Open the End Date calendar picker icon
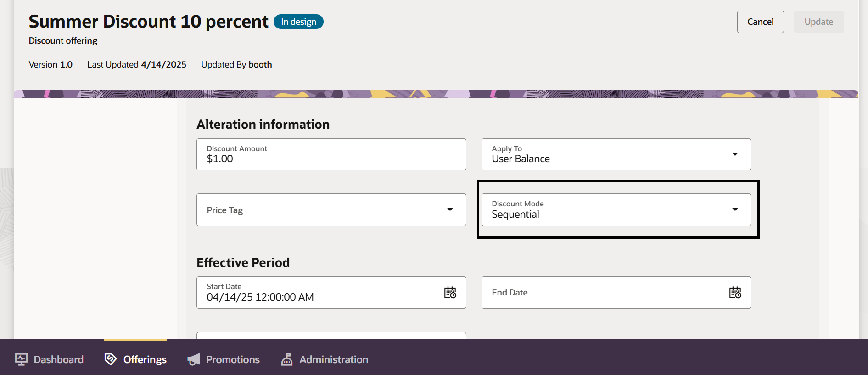868x375 pixels. [x=735, y=293]
